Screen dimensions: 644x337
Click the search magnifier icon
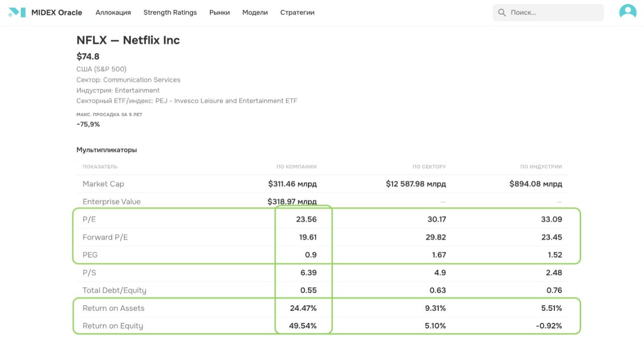click(x=502, y=13)
